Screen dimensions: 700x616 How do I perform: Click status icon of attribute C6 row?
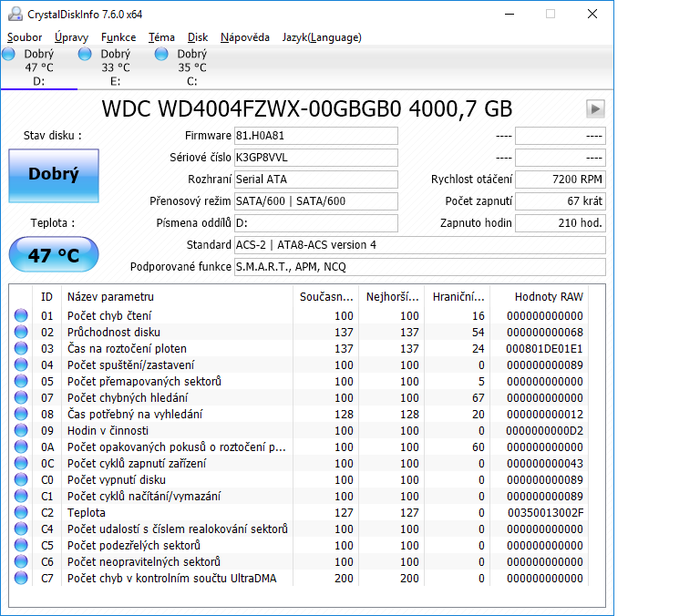point(21,561)
